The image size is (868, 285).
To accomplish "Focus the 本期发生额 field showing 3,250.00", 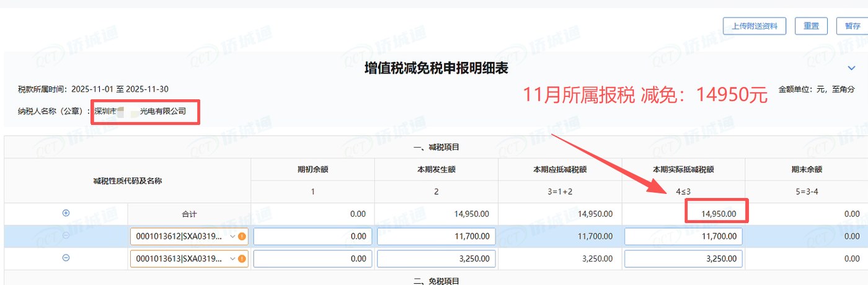I will 436,259.
